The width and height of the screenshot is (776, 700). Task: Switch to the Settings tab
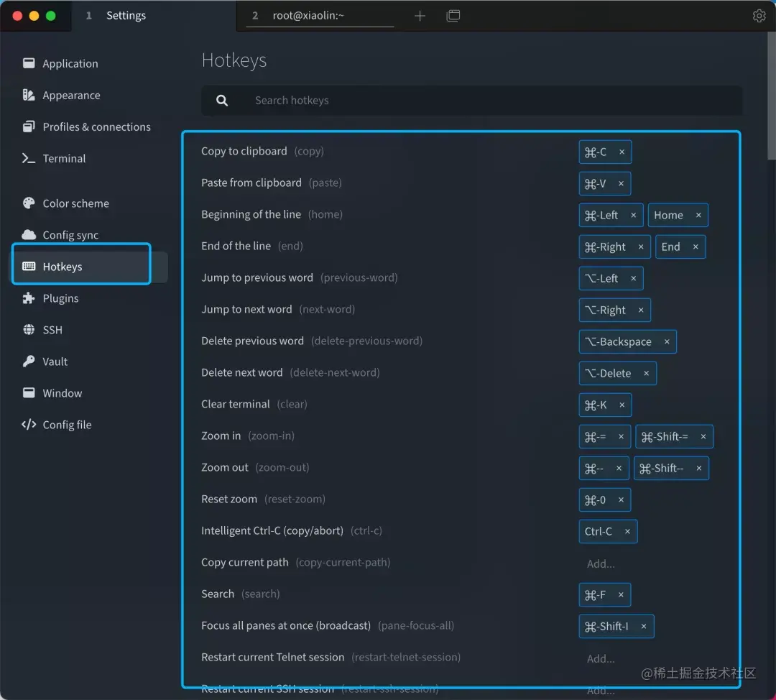click(x=154, y=16)
